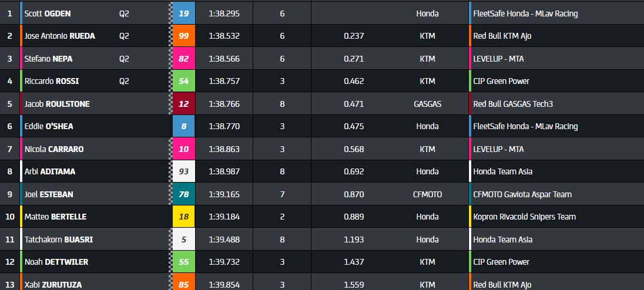
Task: Open the CFMOTO Gaviota Aspar Team entry
Action: (x=522, y=194)
